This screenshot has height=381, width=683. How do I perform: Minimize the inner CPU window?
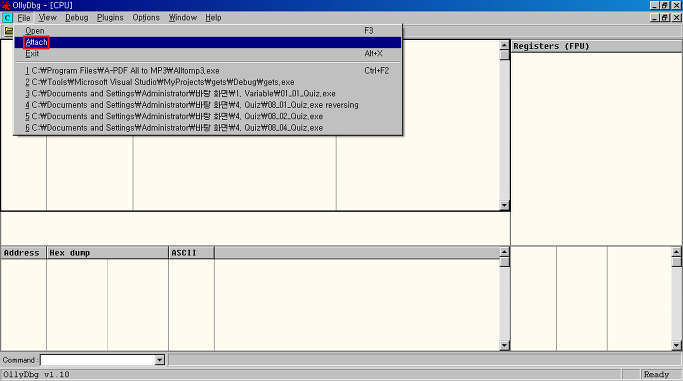click(x=655, y=17)
